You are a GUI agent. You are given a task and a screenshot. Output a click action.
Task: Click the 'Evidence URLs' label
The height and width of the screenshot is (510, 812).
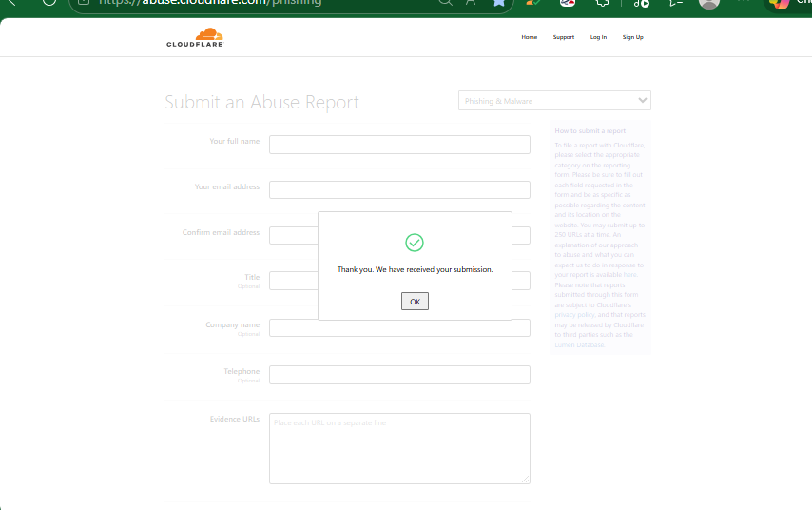click(235, 419)
